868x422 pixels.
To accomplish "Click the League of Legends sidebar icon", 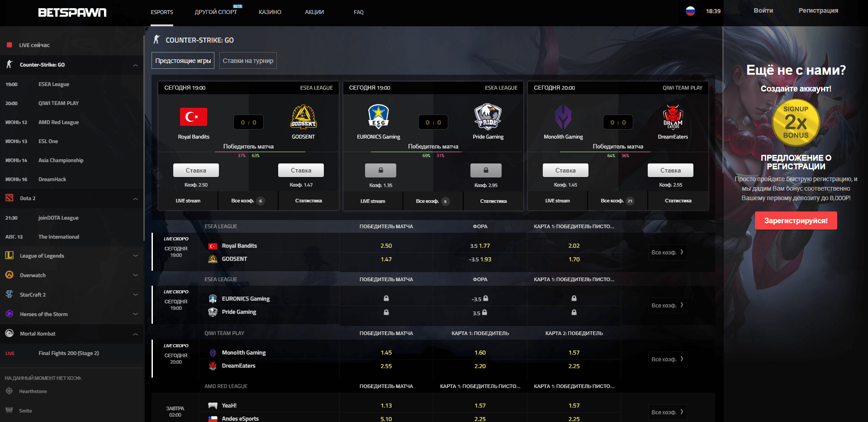I will coord(9,255).
